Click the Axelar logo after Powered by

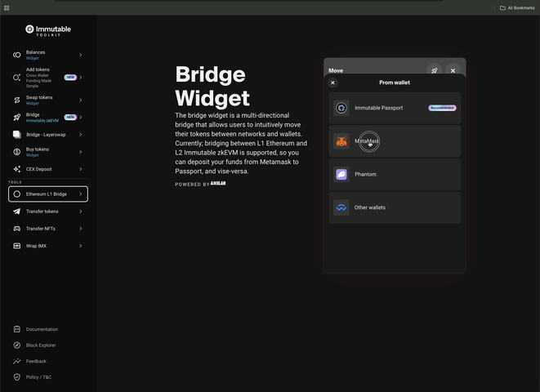(218, 184)
